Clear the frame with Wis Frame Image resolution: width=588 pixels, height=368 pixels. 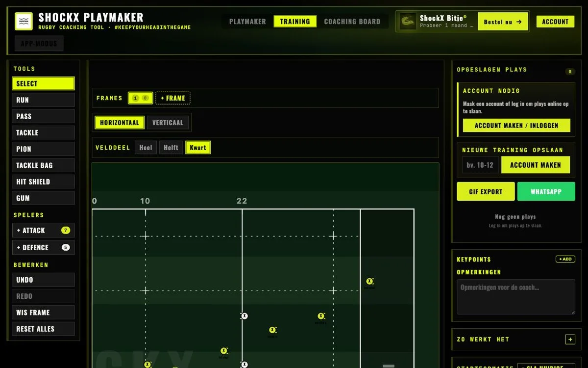[44, 313]
